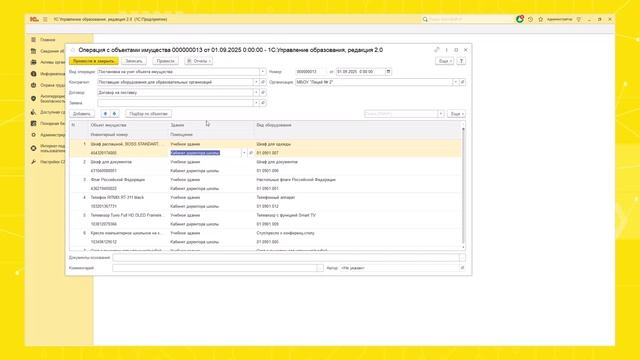Open Интернет-поддержка пользователей sidebar icon

click(x=33, y=148)
